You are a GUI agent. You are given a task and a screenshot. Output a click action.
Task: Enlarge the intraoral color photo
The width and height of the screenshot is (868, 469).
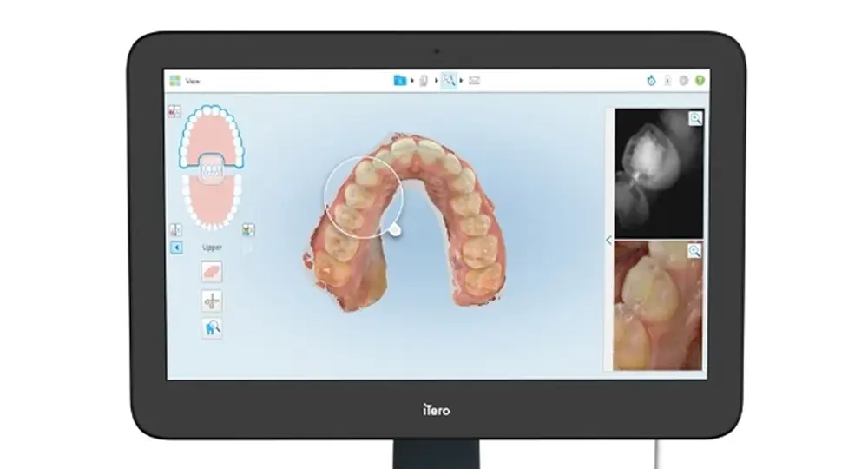pos(694,251)
